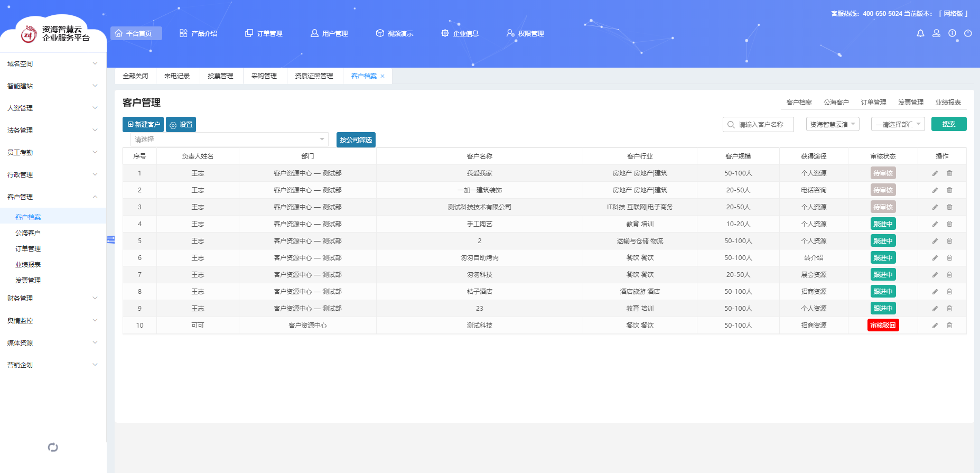Click the 审核驳回 status badge
Viewport: 980px width, 473px height.
[x=883, y=326]
